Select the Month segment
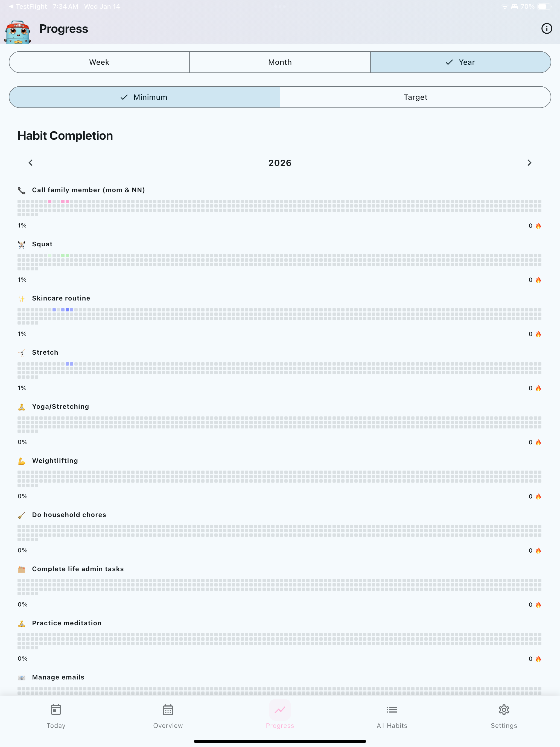Screen dimensions: 560x747 point(280,62)
